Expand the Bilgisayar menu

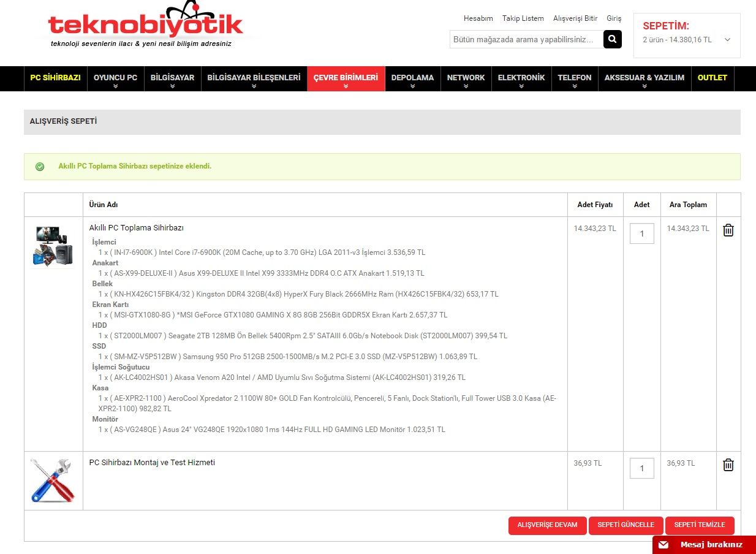172,78
